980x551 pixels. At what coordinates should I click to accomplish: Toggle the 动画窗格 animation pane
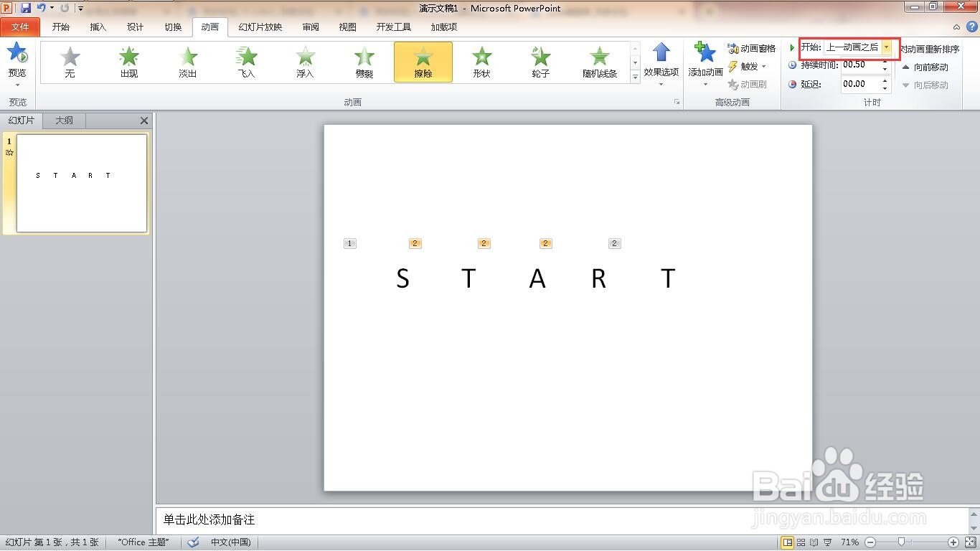751,49
